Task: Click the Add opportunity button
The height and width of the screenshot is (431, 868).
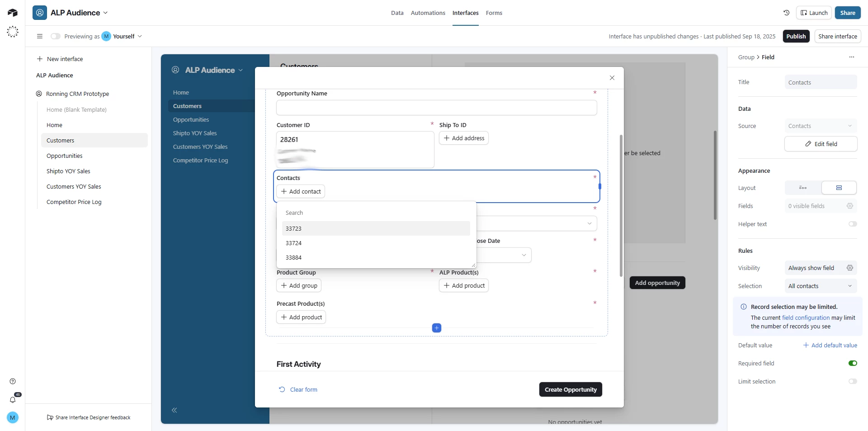Action: [x=657, y=283]
